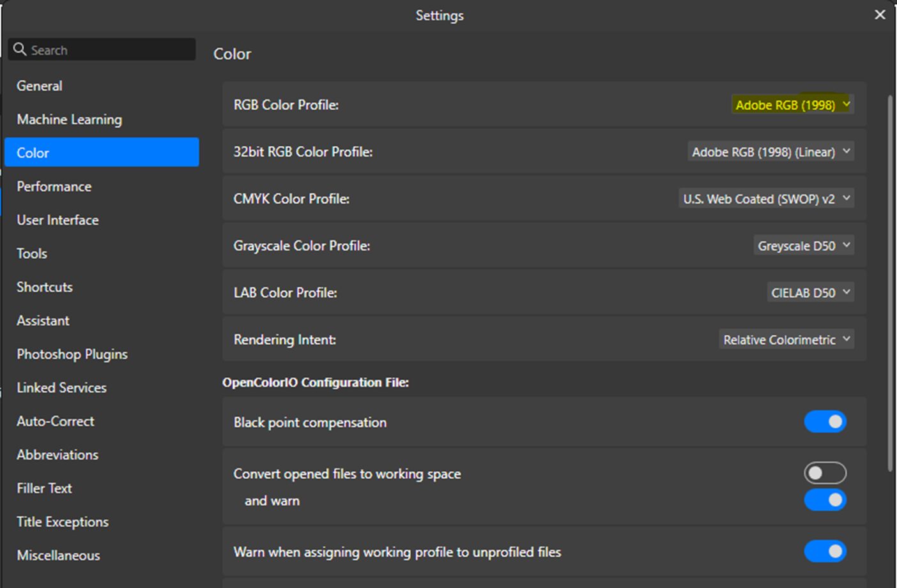Viewport: 897px width, 588px height.
Task: Enable Convert opened files to working space
Action: (825, 473)
